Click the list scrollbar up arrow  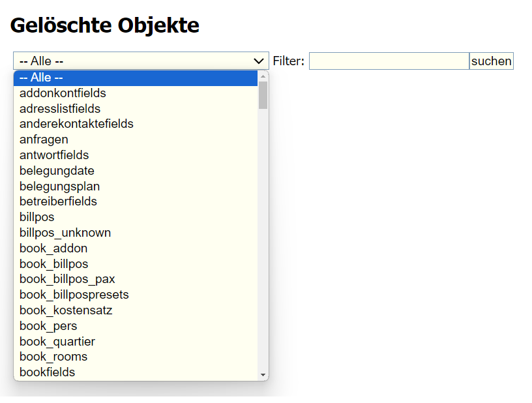point(263,76)
